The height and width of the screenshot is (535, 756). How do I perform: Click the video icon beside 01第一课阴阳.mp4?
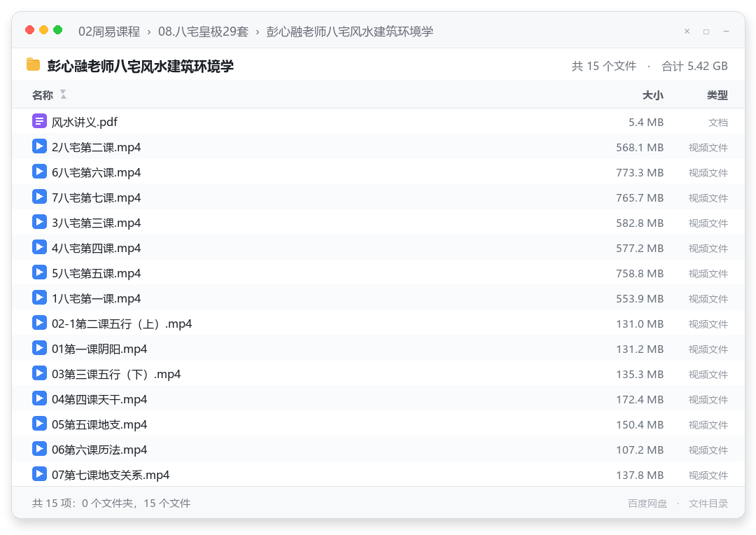39,348
